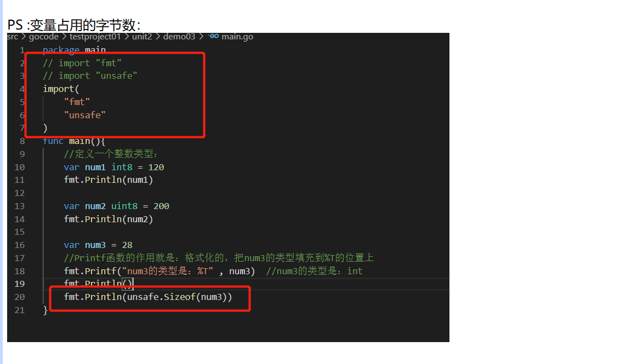Click the fmt.Printf num3 type statement
The width and height of the screenshot is (638, 364).
click(x=160, y=271)
